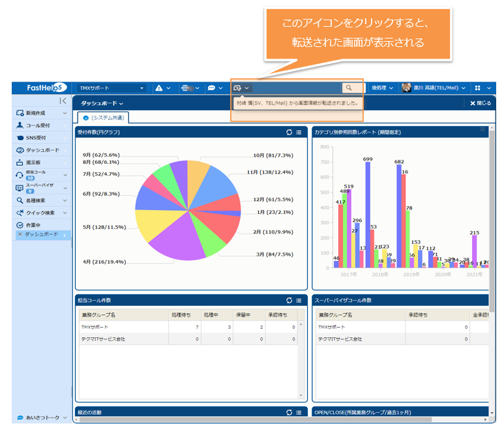Click the screen transfer notification icon
The width and height of the screenshot is (504, 430).
click(x=238, y=87)
